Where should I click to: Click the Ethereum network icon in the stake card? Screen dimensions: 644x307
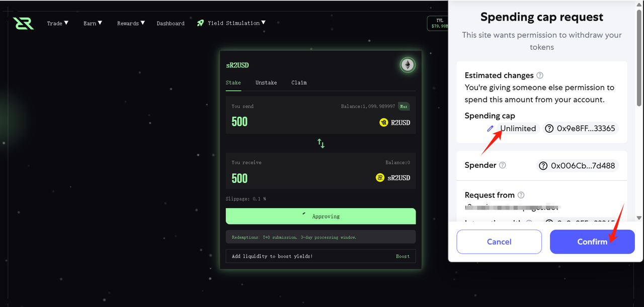click(x=408, y=65)
